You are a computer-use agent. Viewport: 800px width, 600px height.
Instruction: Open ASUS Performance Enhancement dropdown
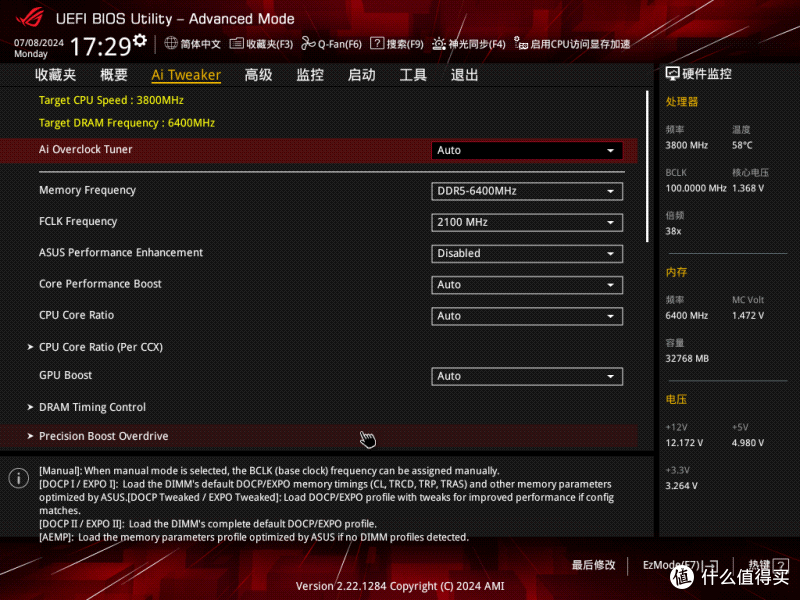pyautogui.click(x=527, y=254)
